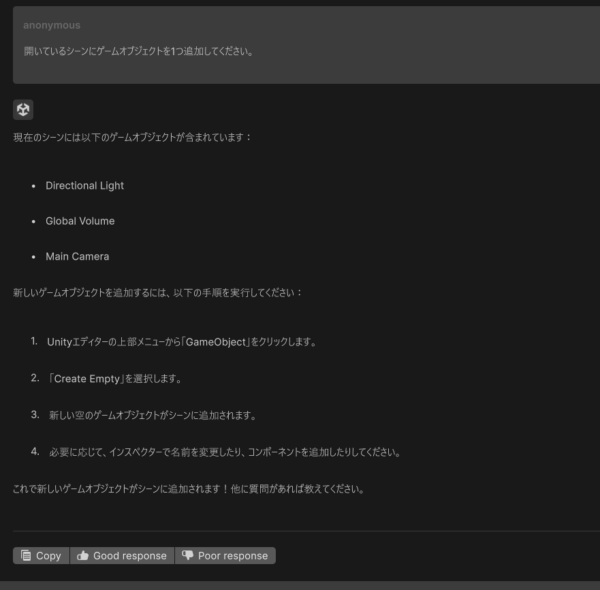The height and width of the screenshot is (590, 600).
Task: Click the horizontal divider above the Copy button
Action: (300, 531)
